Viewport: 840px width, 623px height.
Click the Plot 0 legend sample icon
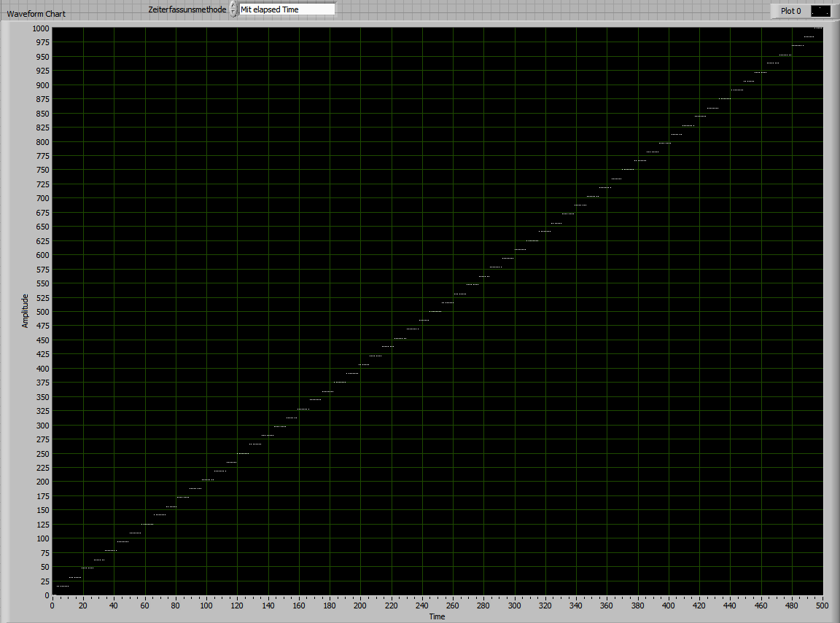(820, 11)
